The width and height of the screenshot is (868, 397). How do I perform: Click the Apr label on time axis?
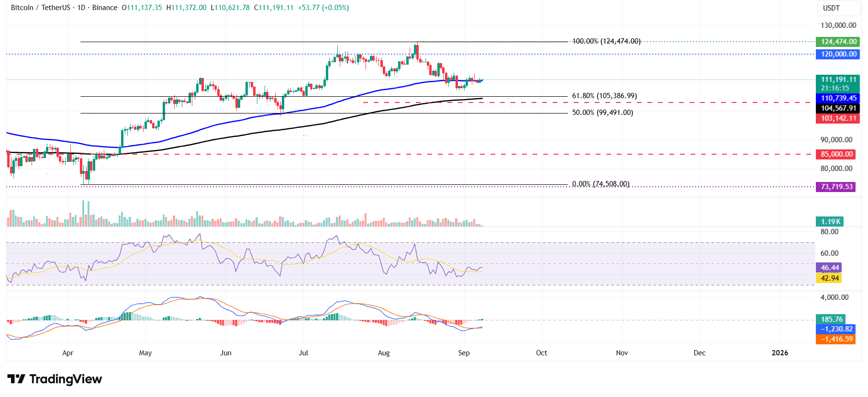coord(68,353)
